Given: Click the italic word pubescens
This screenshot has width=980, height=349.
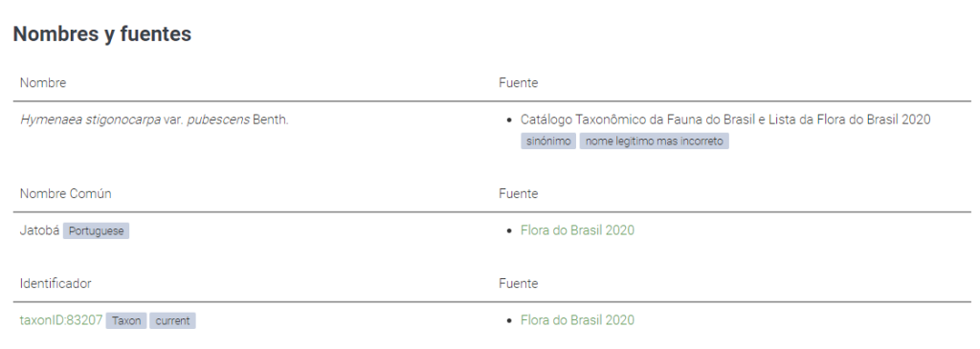Looking at the screenshot, I should (218, 120).
